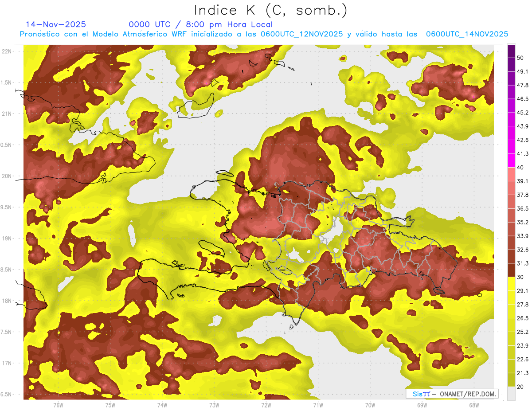Click the '18N' latitude label
Image resolution: width=532 pixels, height=411 pixels.
pyautogui.click(x=7, y=301)
